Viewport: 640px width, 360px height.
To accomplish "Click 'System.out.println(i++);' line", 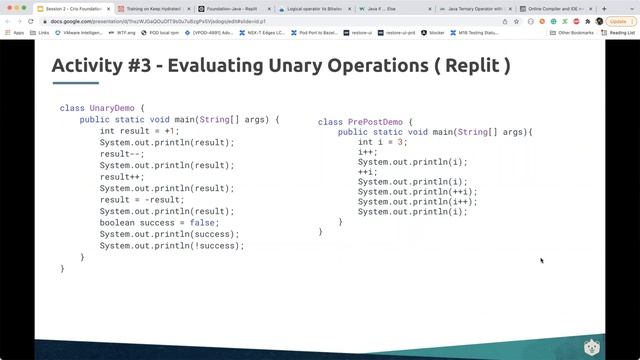I will click(x=417, y=202).
